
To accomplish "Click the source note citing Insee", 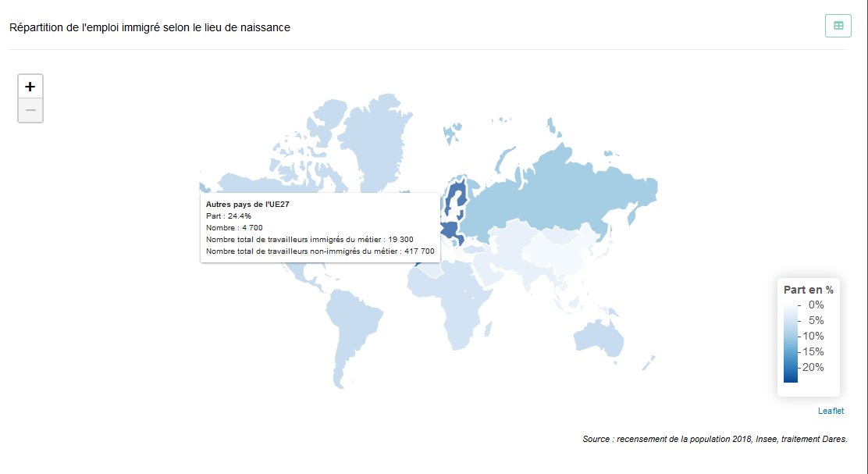I will [715, 439].
